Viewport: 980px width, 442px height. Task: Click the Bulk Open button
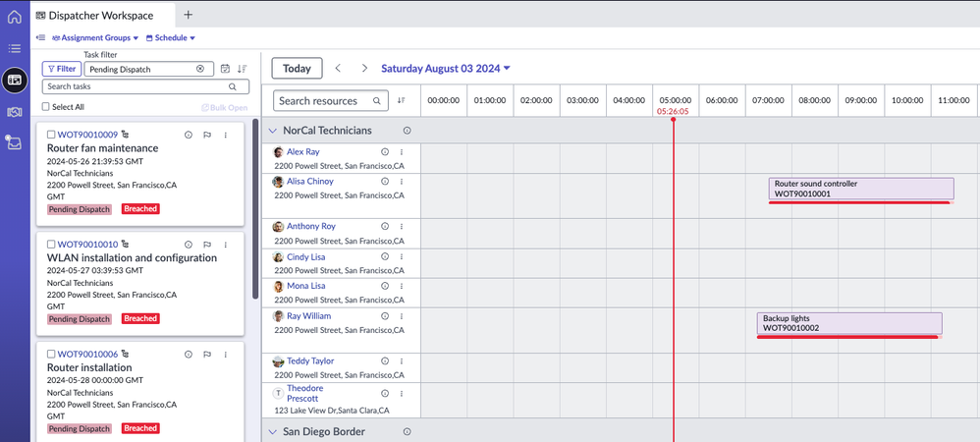click(x=224, y=107)
